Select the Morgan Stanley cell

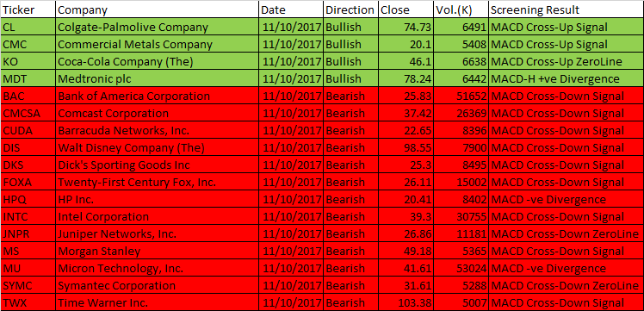158,251
